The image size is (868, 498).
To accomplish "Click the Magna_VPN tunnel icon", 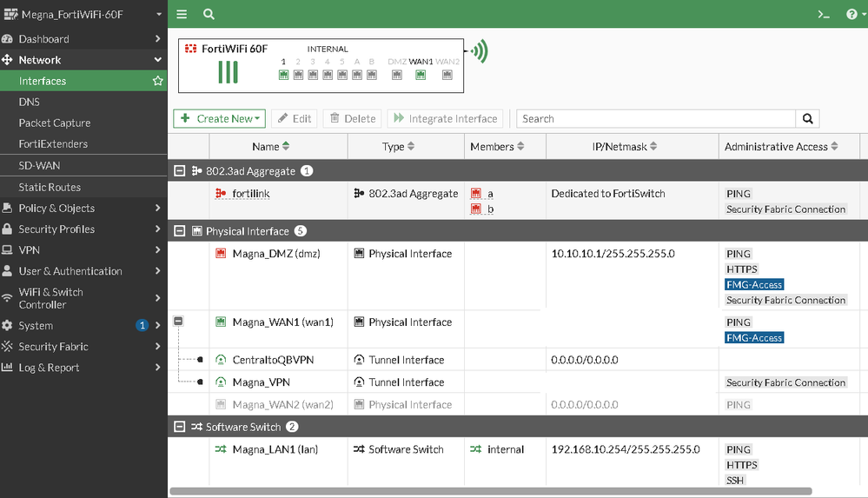I will tap(221, 382).
